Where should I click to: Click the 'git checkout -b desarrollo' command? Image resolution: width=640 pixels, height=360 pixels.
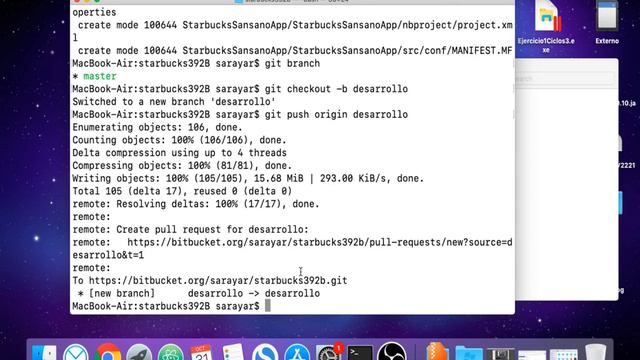336,89
